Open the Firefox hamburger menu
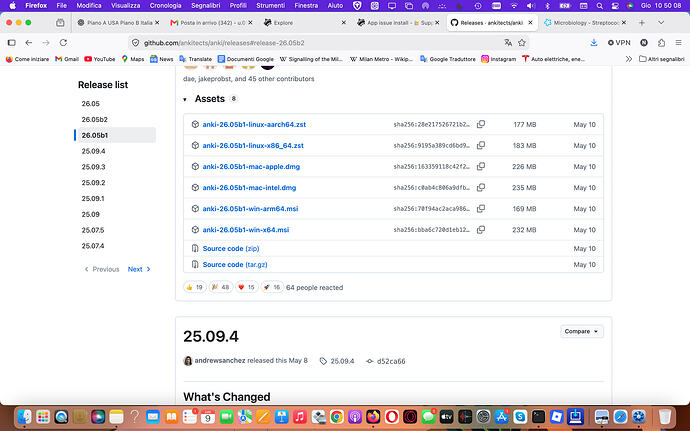Viewport: 690px width, 431px height. 679,43
